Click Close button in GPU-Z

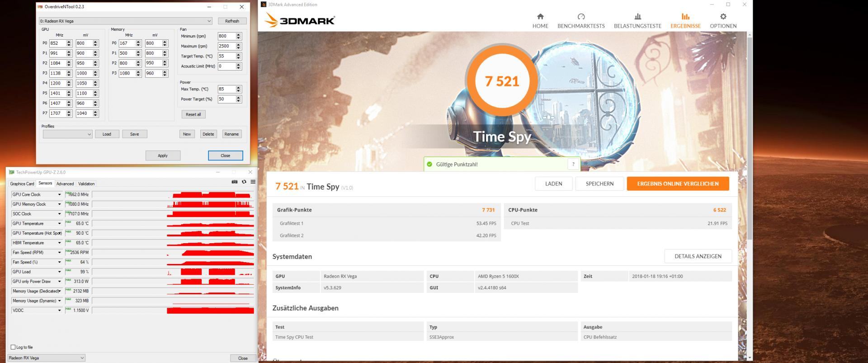click(x=243, y=358)
